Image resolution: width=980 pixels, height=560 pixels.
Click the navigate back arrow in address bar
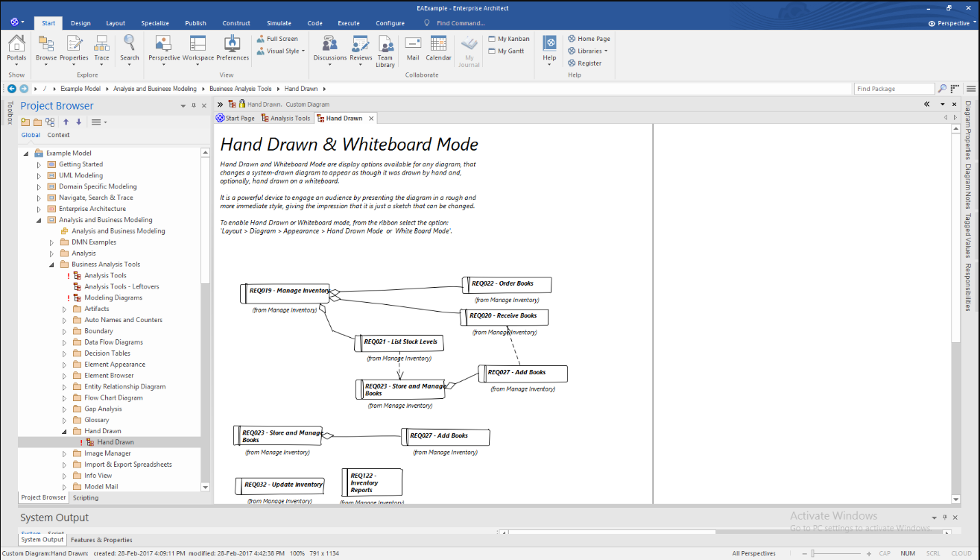tap(12, 89)
